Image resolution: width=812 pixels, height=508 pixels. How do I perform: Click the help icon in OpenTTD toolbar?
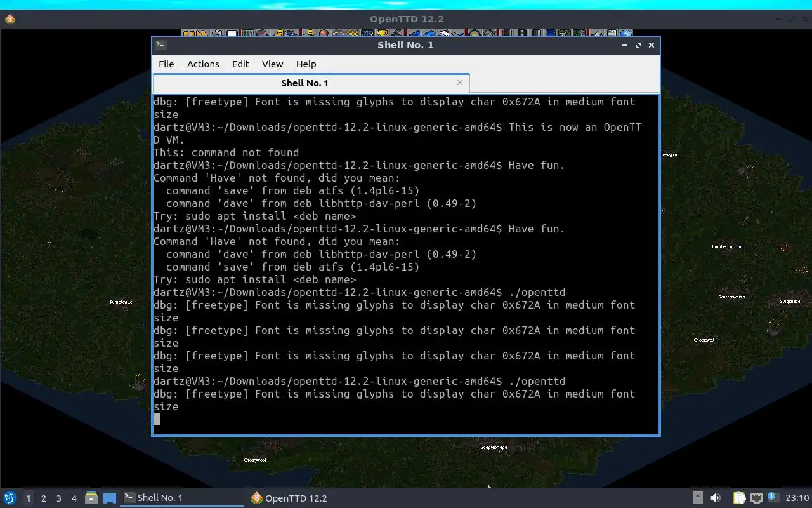click(625, 34)
